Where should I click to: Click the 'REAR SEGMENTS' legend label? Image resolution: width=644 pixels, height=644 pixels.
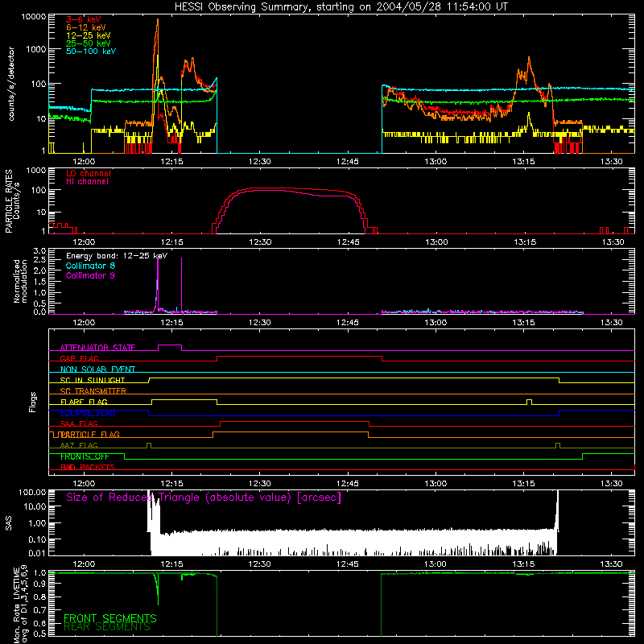tap(107, 627)
